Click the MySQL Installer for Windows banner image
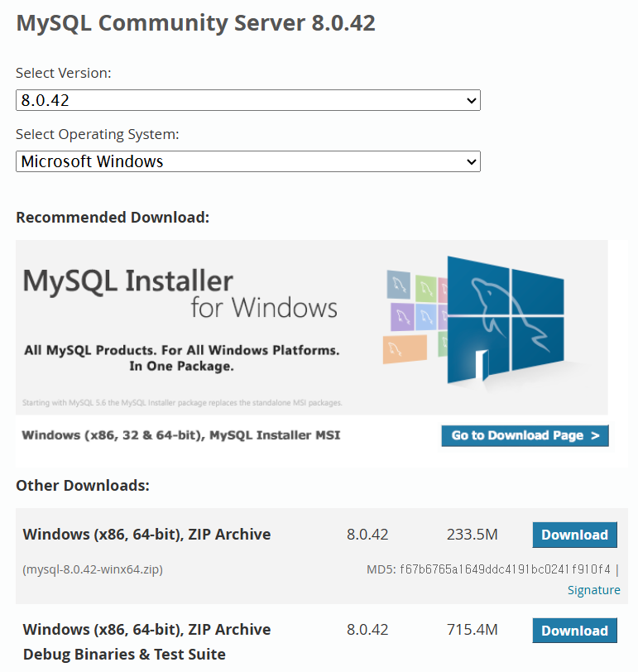The width and height of the screenshot is (638, 672). 311,328
